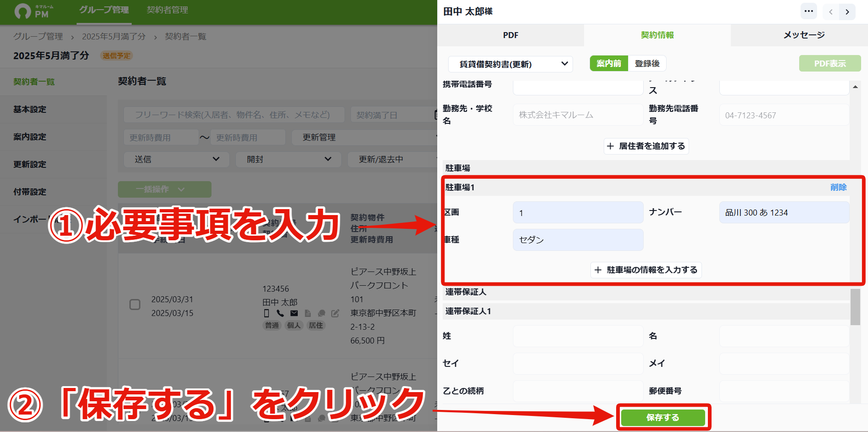Focus the guarantor メイ input field

tap(784, 364)
